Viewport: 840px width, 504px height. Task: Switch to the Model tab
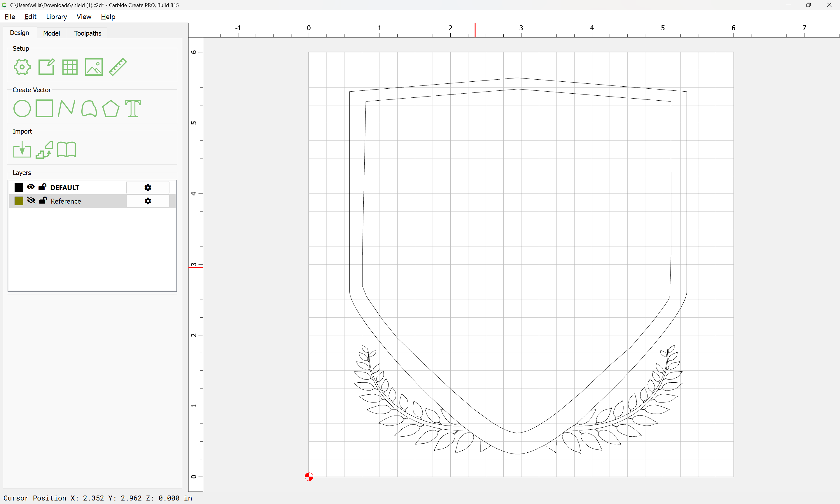pos(52,33)
